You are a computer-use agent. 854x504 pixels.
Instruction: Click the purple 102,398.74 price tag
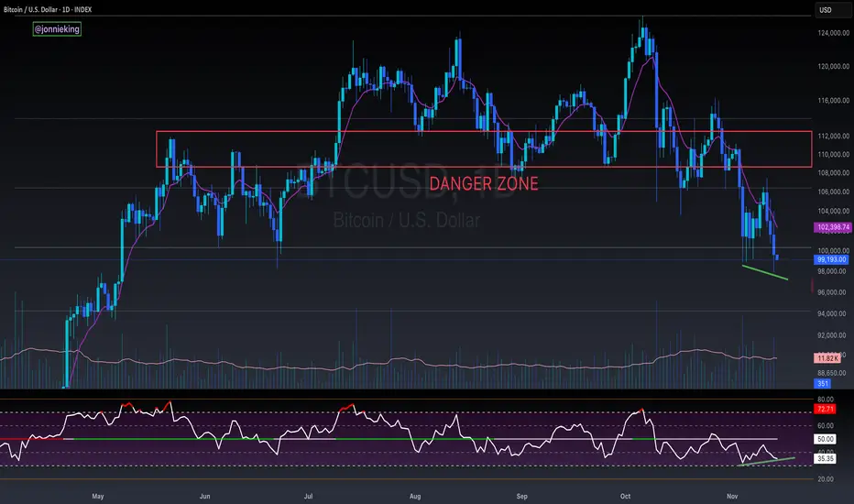[832, 227]
